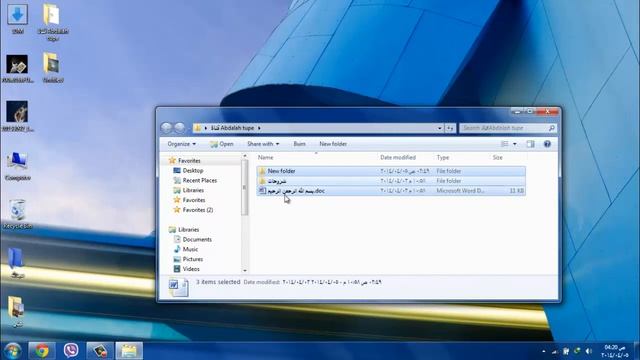Open Videos library in navigation pane
The image size is (640, 360).
point(187,269)
